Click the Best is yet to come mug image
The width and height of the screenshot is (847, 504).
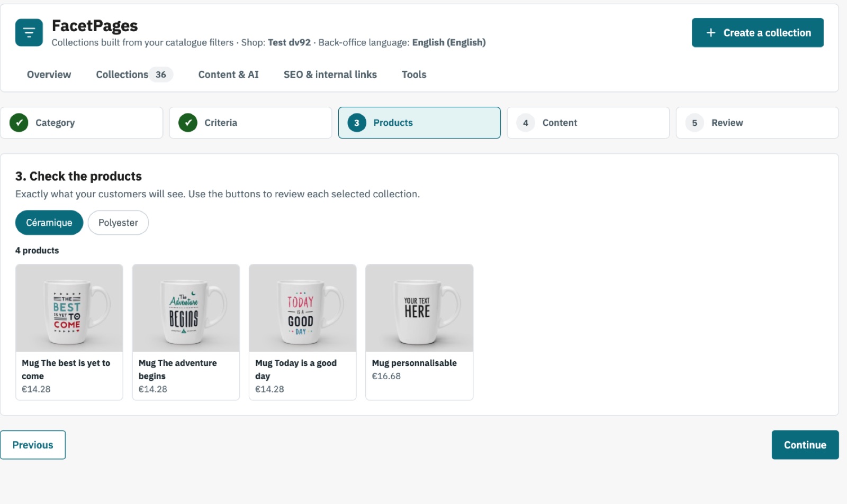(69, 308)
